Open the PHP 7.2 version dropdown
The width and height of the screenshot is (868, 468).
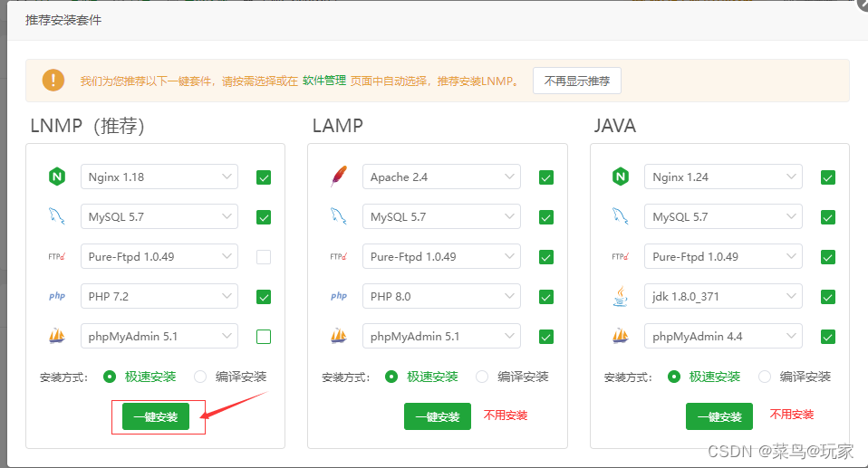159,297
